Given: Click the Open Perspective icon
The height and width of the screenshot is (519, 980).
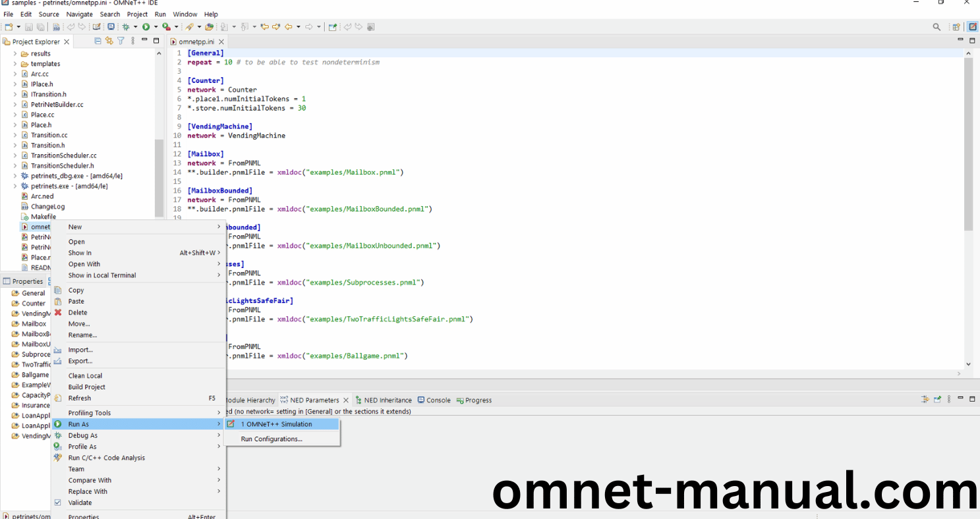Looking at the screenshot, I should 956,27.
